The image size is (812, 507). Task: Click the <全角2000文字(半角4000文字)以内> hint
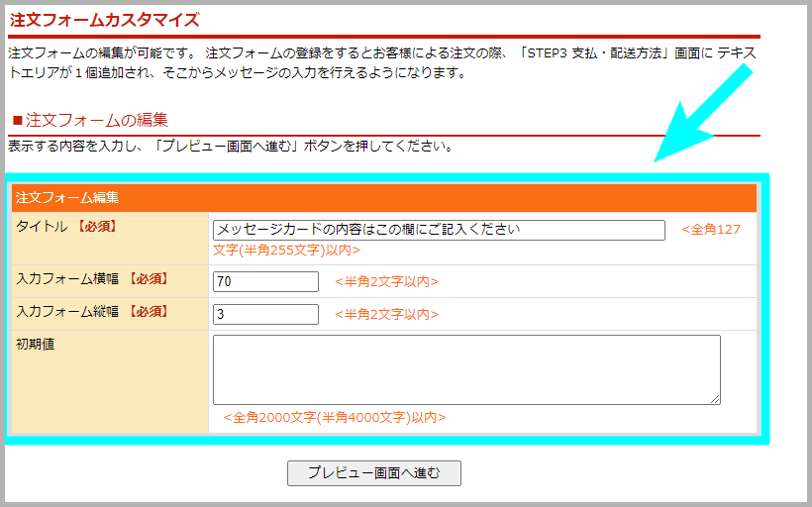pos(335,418)
